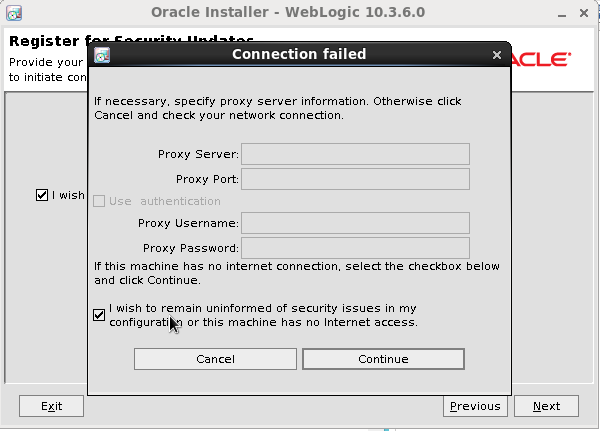Viewport: 600px width, 431px height.
Task: Activate the Proxy Password field
Action: [x=355, y=248]
